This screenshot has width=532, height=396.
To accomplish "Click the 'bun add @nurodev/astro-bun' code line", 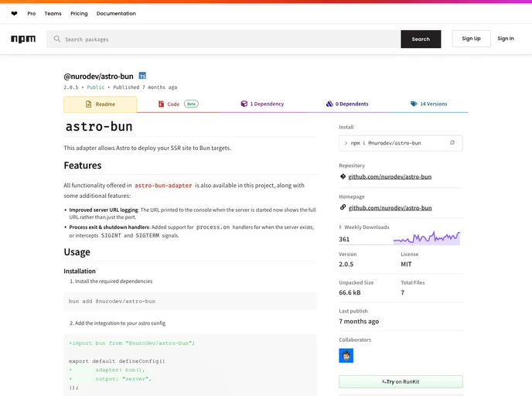I will point(112,302).
